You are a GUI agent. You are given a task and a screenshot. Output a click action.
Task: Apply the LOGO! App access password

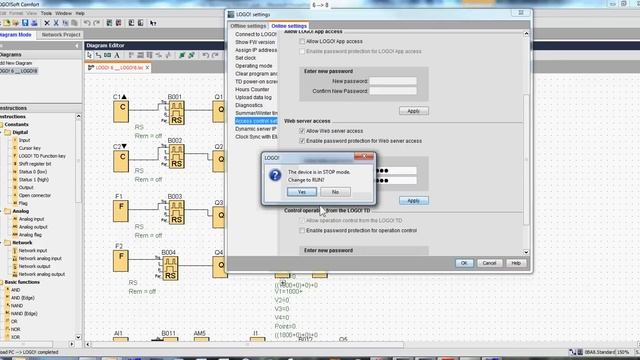point(413,111)
